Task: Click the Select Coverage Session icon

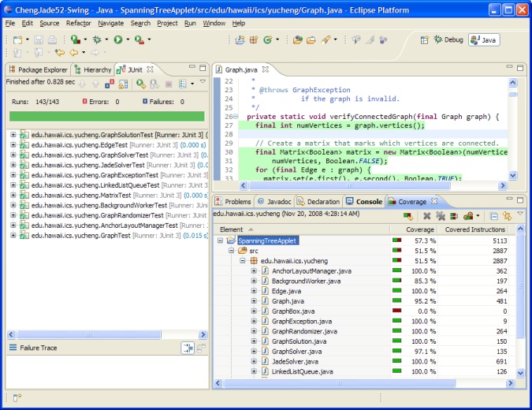Action: tap(468, 216)
